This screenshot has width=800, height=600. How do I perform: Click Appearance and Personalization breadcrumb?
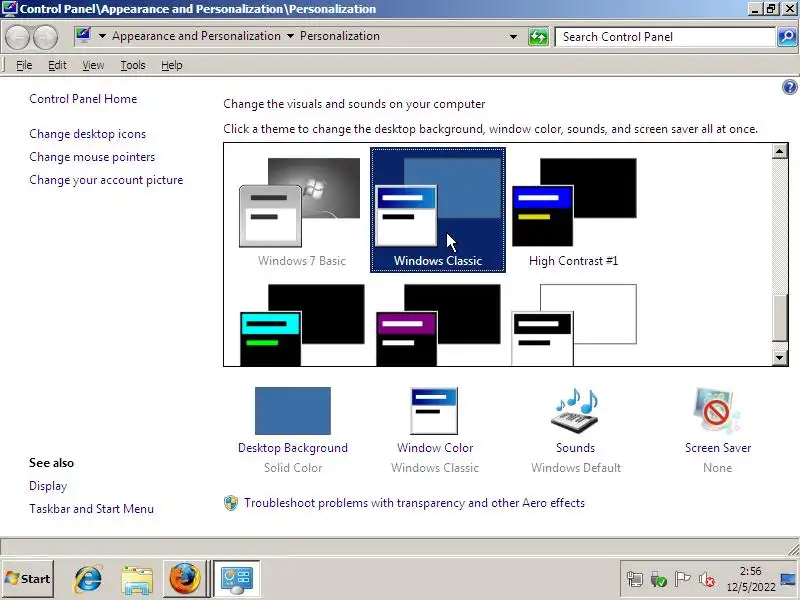tap(196, 36)
